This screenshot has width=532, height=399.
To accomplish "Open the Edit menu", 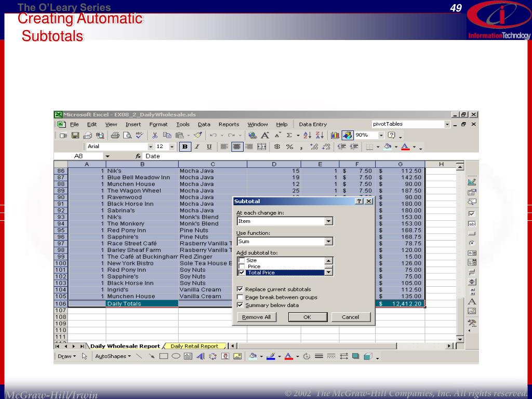I will coord(91,125).
